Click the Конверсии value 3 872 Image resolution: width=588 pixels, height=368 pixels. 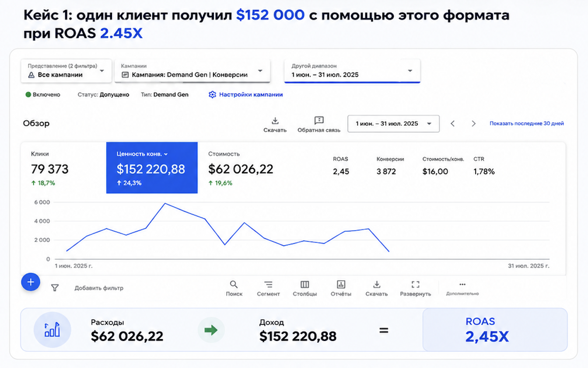click(386, 171)
